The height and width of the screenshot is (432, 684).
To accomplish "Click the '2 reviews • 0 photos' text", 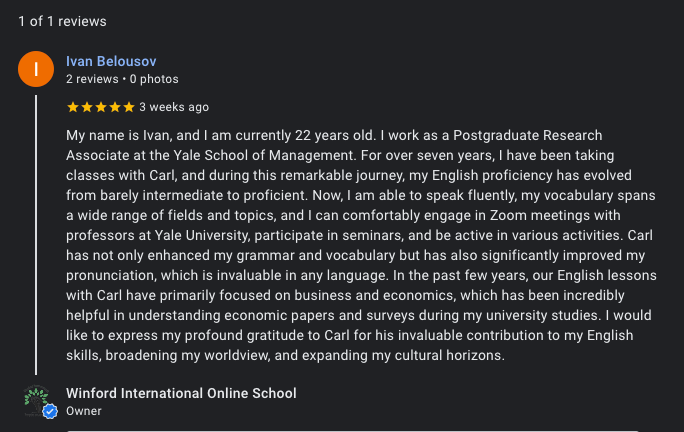I will pyautogui.click(x=122, y=79).
